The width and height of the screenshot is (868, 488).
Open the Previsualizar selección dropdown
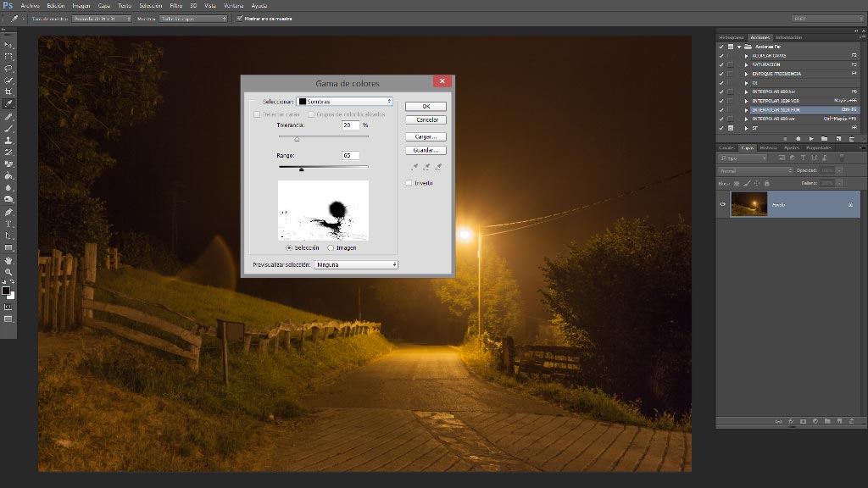tap(355, 264)
